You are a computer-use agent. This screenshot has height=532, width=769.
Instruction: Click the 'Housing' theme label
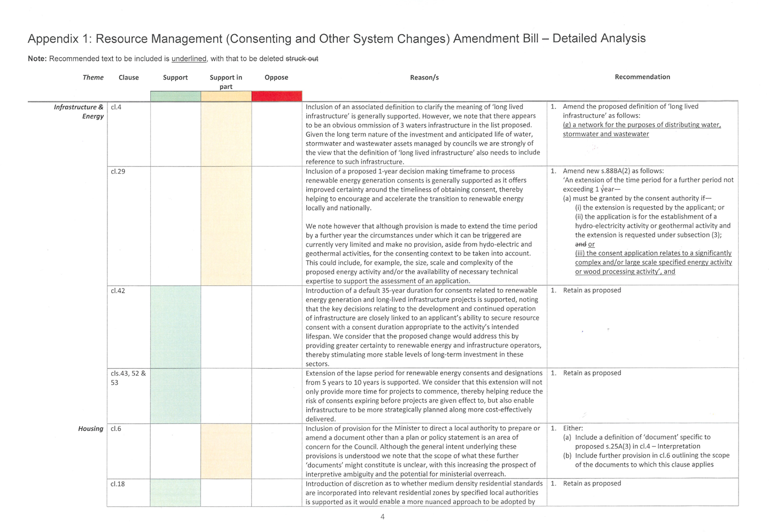tap(91, 428)
